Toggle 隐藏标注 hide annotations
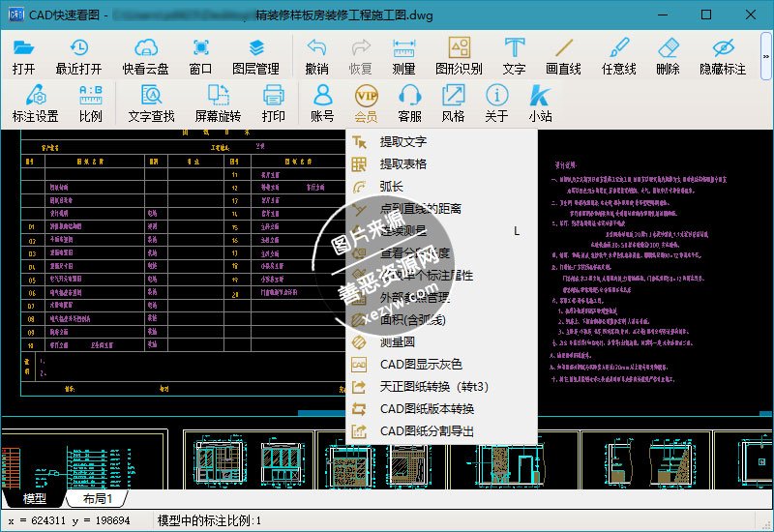The height and width of the screenshot is (532, 774). tap(723, 57)
